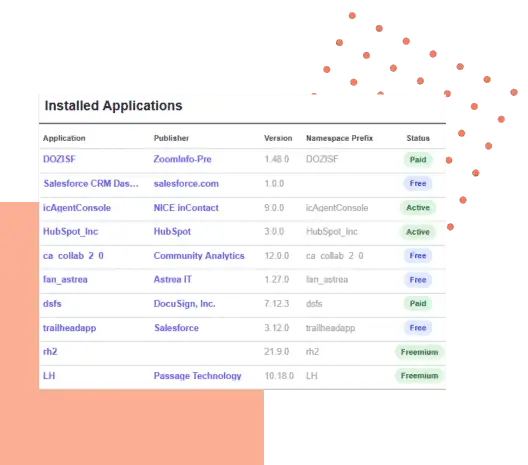Click the fan_astrea namespace prefix cell
This screenshot has width=528, height=465.
[x=327, y=280]
